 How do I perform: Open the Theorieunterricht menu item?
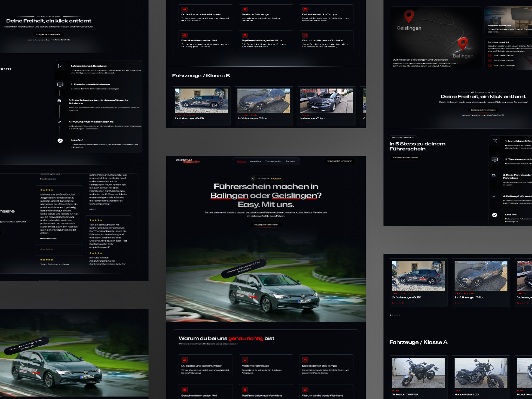coord(273,161)
